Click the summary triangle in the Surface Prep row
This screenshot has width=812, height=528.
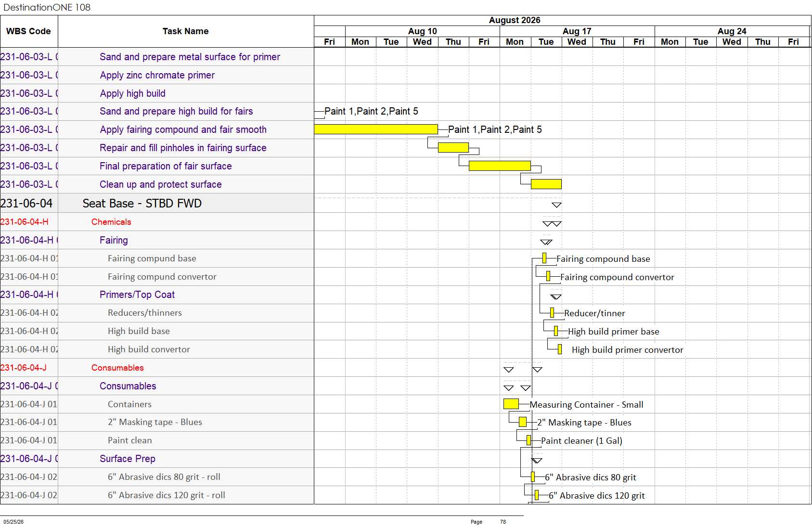[537, 461]
